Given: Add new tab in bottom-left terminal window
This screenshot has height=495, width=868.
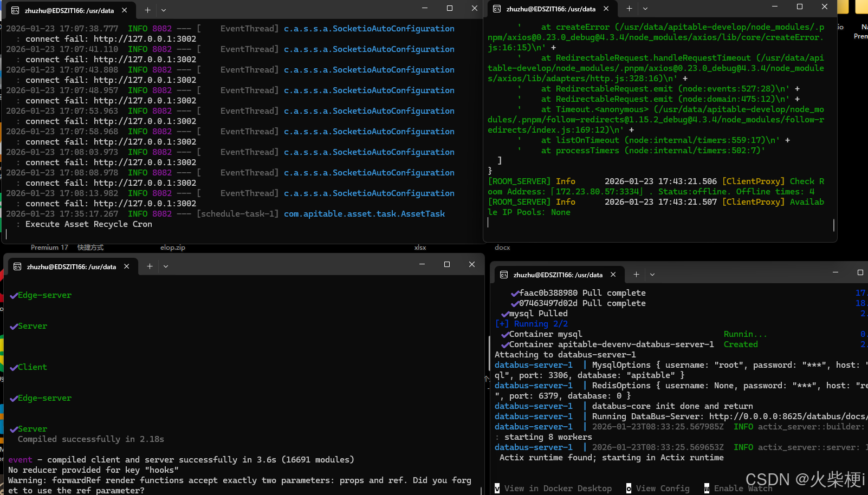Looking at the screenshot, I should pos(150,266).
